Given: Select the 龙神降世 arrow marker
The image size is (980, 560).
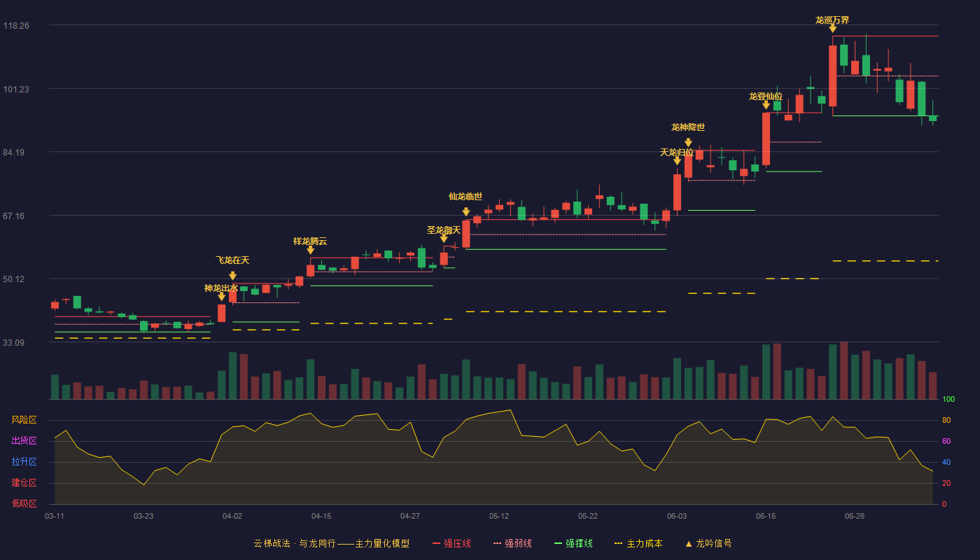Looking at the screenshot, I should click(689, 143).
